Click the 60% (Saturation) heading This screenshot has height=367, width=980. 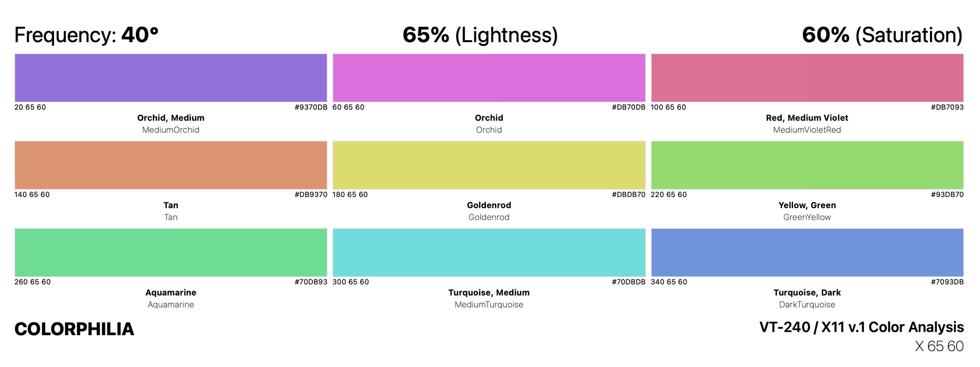point(882,35)
